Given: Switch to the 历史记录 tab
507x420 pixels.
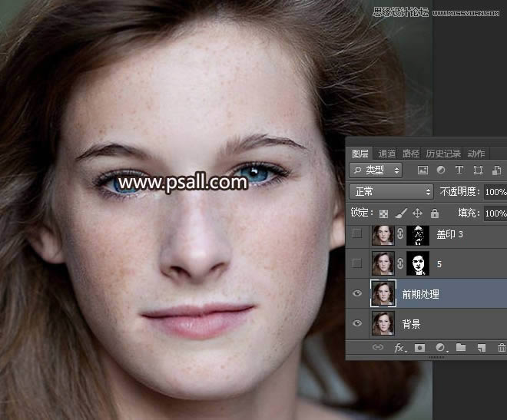Looking at the screenshot, I should click(x=443, y=154).
